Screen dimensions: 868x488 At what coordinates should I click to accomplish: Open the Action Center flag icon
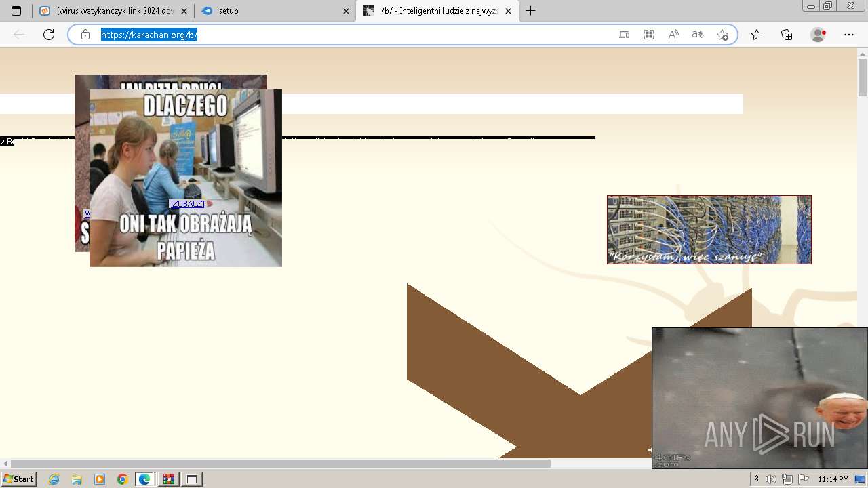804,479
